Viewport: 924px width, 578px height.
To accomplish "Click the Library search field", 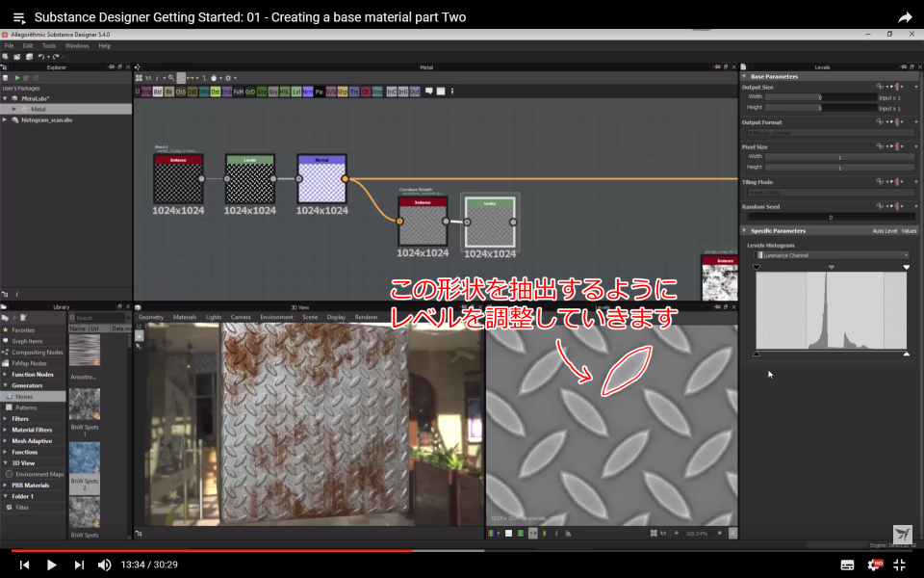I will (x=100, y=318).
